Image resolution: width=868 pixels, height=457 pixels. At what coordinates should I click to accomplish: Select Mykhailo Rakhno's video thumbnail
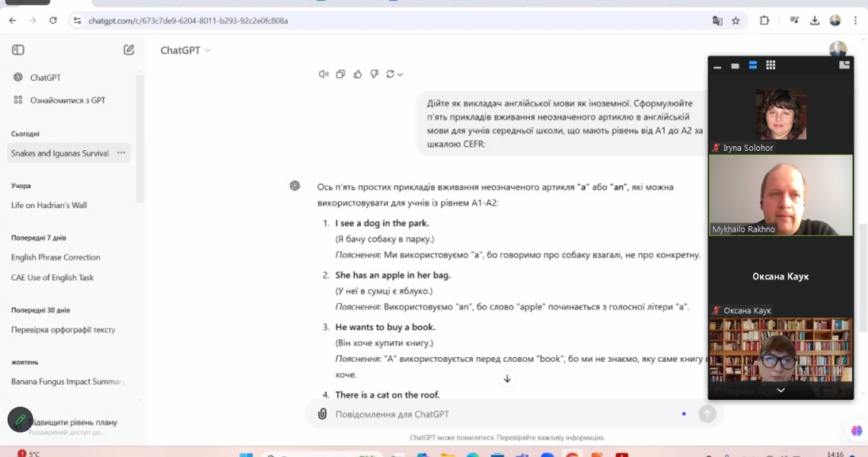point(780,195)
